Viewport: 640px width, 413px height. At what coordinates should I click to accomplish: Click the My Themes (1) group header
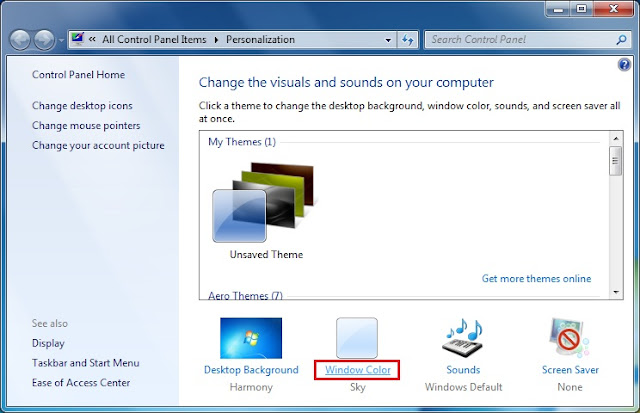242,142
